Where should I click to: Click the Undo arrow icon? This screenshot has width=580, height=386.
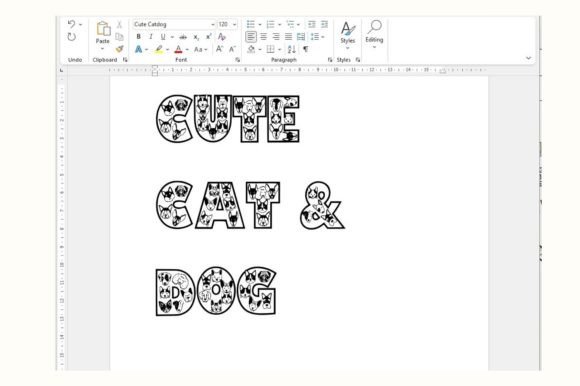(71, 24)
